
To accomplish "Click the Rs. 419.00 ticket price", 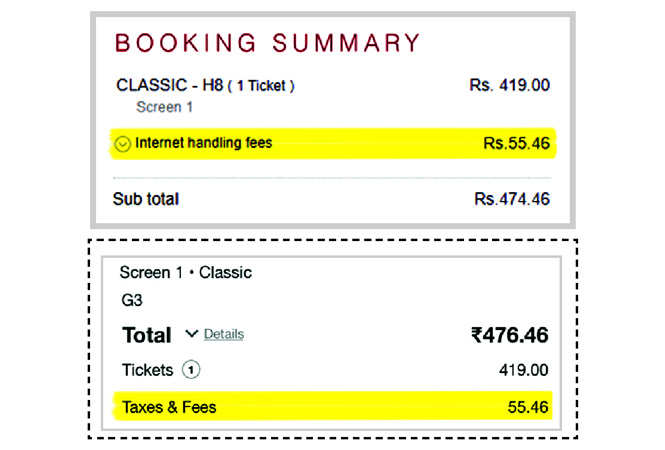I will coord(509,85).
